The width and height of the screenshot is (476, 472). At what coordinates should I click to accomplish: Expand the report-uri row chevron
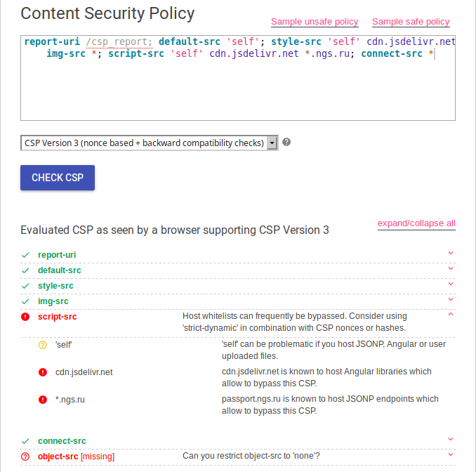[x=451, y=254]
